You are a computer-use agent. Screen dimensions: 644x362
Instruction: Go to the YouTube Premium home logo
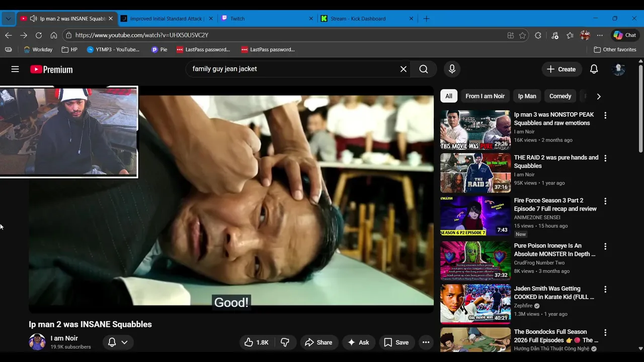click(x=51, y=69)
